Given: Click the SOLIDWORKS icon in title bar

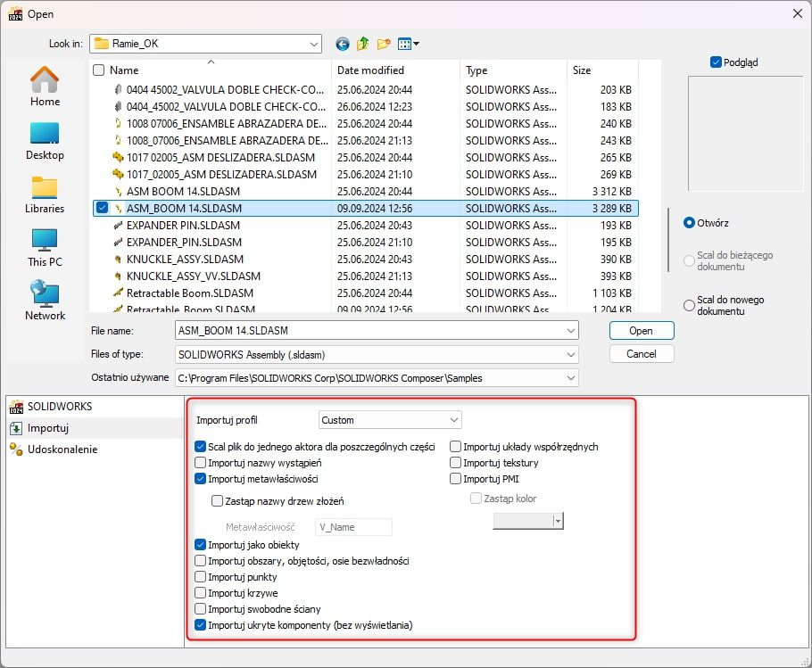Looking at the screenshot, I should (15, 14).
